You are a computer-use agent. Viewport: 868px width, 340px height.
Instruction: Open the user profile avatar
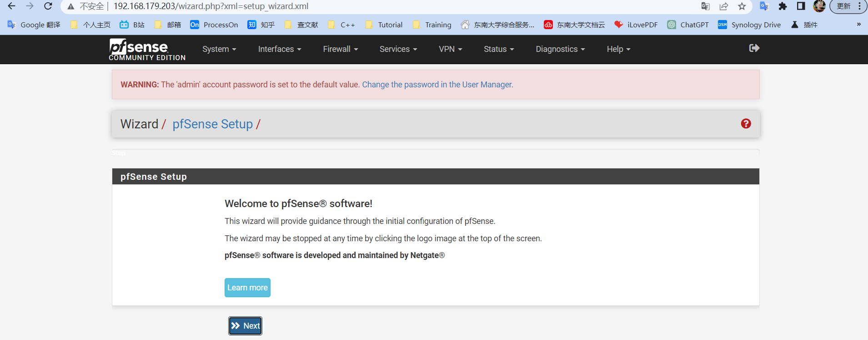[x=819, y=6]
